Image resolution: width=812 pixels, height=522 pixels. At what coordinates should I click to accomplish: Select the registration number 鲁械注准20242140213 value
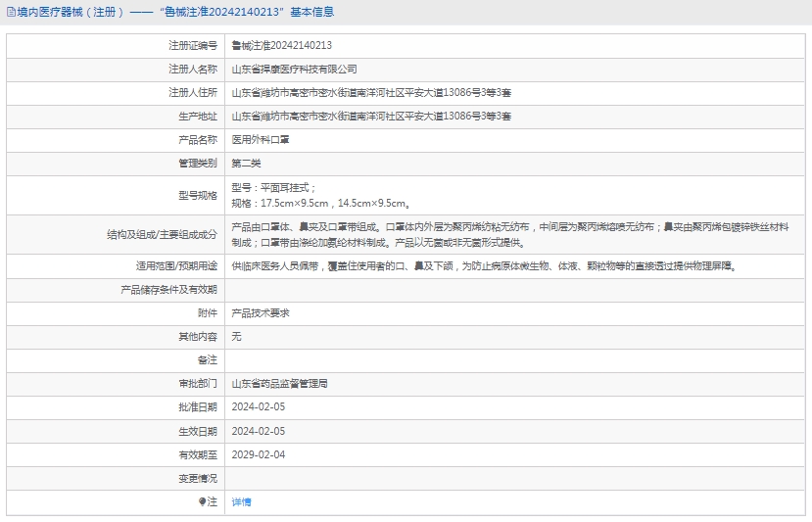click(281, 45)
